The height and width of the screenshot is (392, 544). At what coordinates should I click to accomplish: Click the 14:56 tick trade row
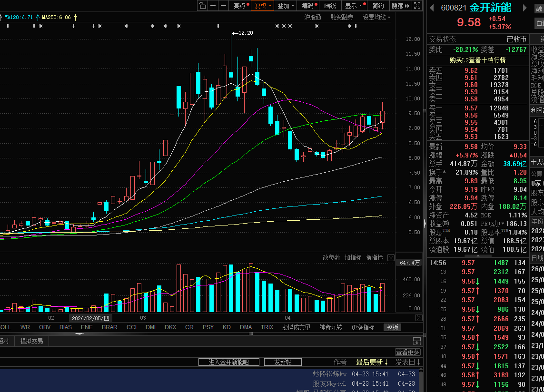pyautogui.click(x=477, y=263)
